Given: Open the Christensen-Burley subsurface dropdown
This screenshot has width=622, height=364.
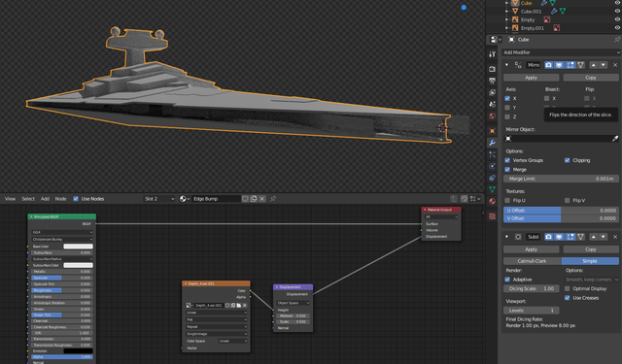Looking at the screenshot, I should [62, 239].
